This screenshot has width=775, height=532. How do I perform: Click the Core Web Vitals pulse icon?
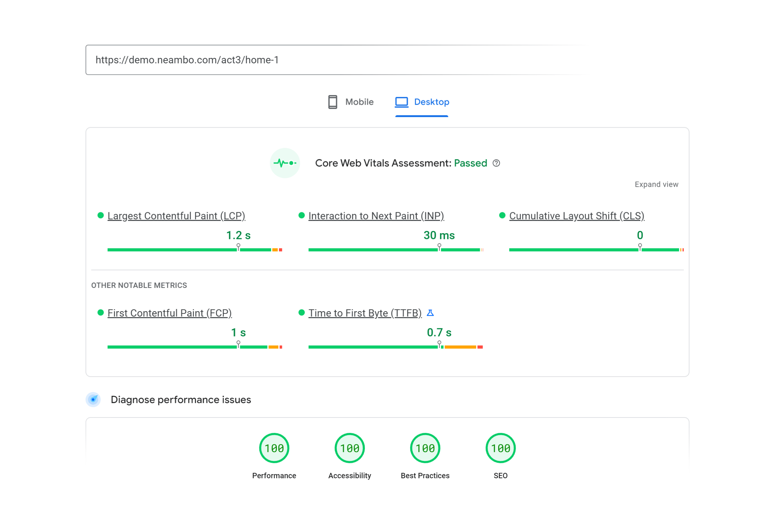(x=285, y=163)
